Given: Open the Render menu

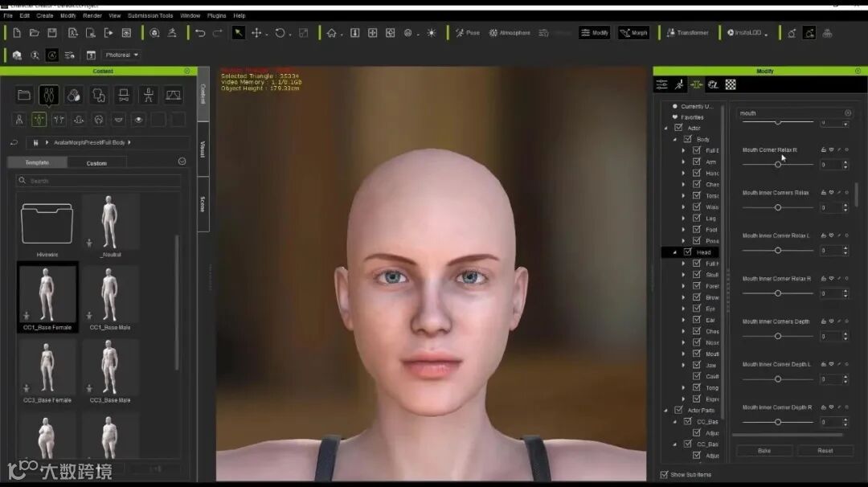Looking at the screenshot, I should tap(92, 15).
